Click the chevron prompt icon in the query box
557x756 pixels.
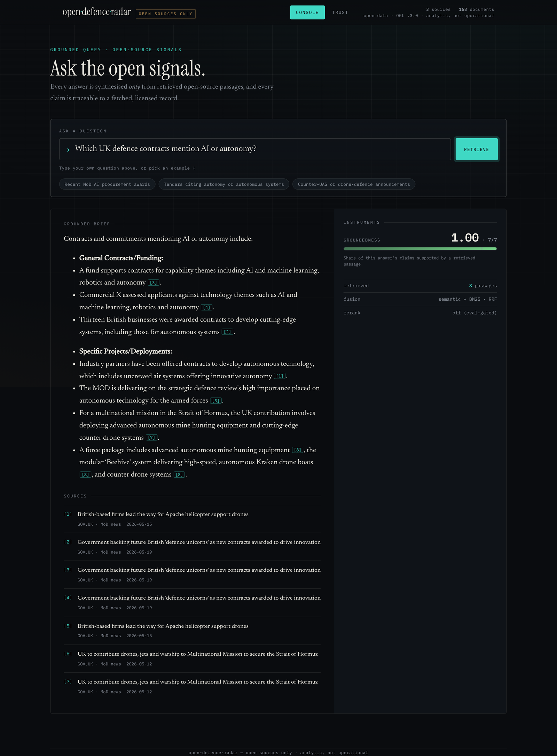68,150
